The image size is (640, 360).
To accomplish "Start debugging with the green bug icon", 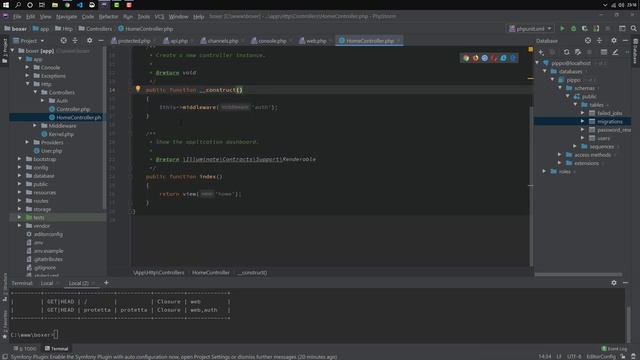I will click(573, 29).
